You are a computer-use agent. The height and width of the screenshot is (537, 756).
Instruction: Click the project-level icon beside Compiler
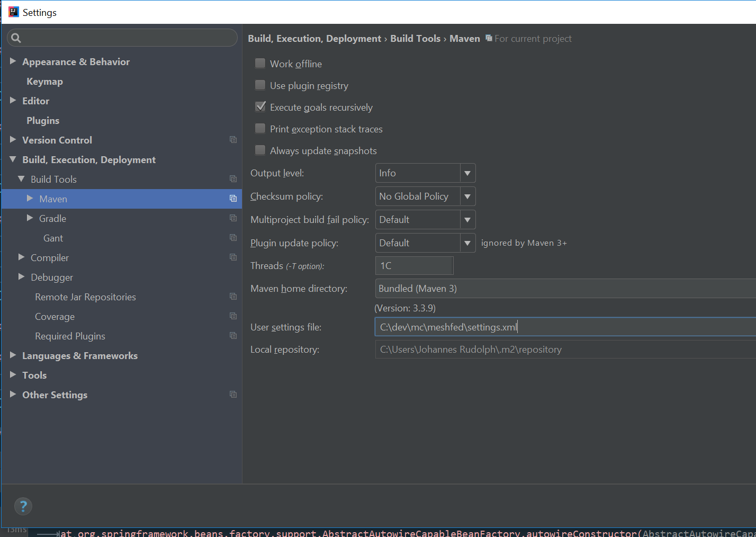coord(233,257)
